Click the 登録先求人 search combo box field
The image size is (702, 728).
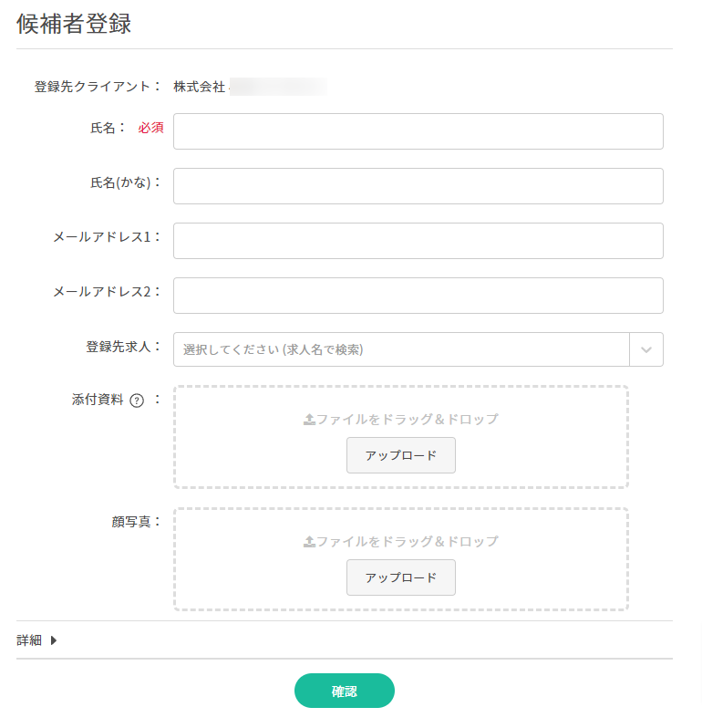(x=401, y=349)
